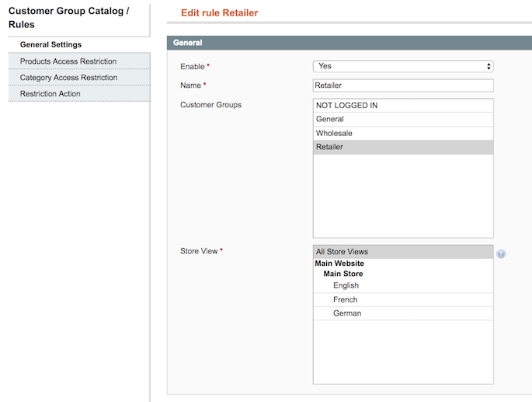Click into the Name field
The height and width of the screenshot is (402, 532).
[403, 86]
